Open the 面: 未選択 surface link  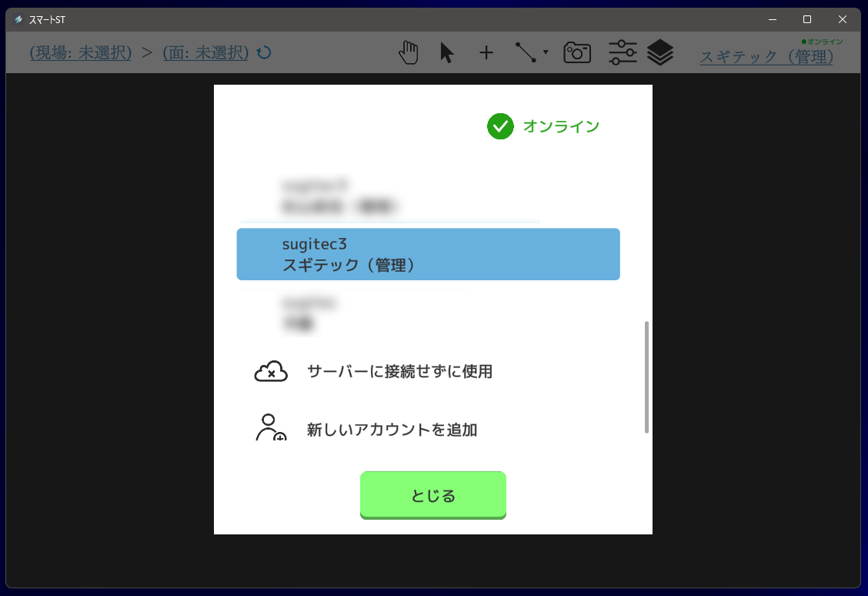click(x=205, y=52)
